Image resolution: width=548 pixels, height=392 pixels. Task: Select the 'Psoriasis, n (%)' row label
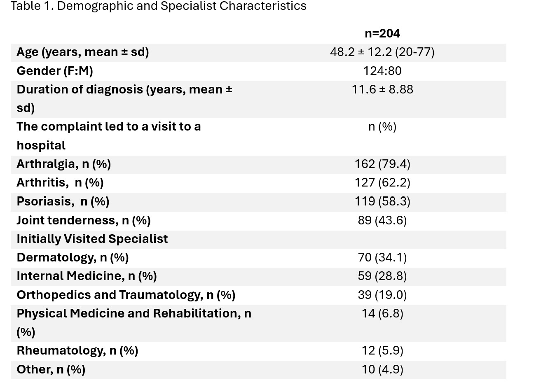click(63, 201)
